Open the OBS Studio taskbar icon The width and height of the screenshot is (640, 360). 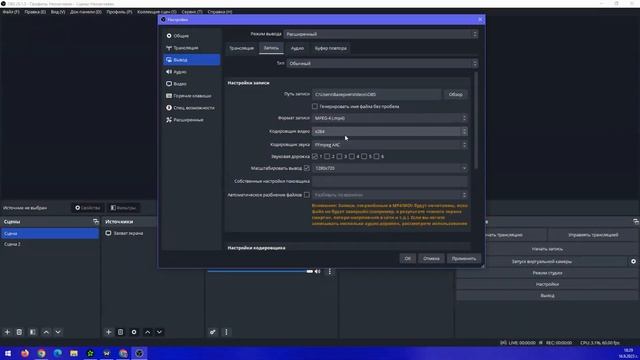click(139, 353)
